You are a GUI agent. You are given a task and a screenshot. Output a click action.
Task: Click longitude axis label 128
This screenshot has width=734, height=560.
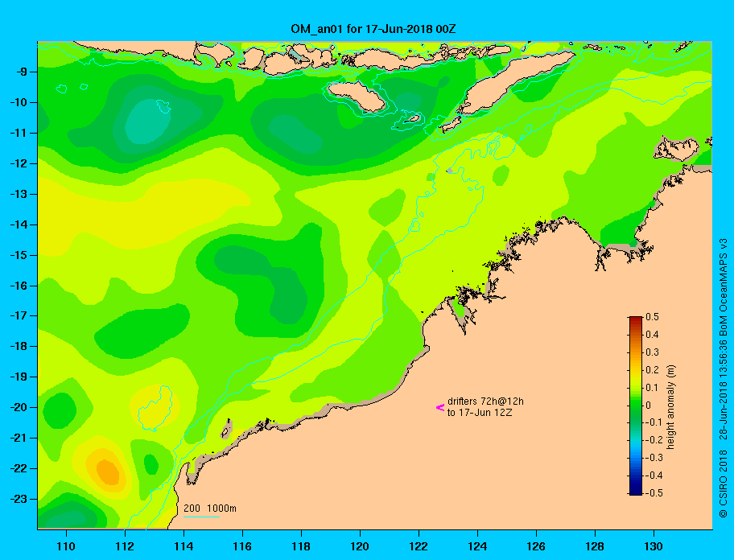pyautogui.click(x=595, y=546)
